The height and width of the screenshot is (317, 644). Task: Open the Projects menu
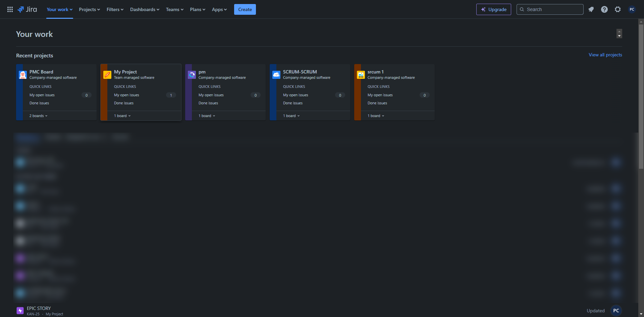tap(89, 9)
